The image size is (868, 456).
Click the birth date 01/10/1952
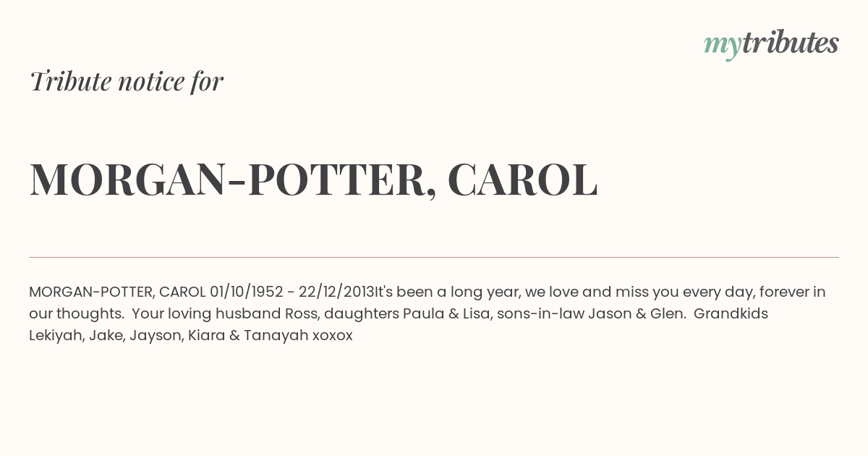click(246, 292)
